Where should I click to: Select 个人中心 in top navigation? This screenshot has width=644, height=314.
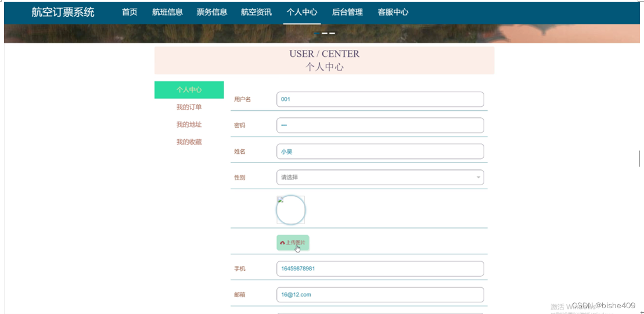pyautogui.click(x=302, y=12)
